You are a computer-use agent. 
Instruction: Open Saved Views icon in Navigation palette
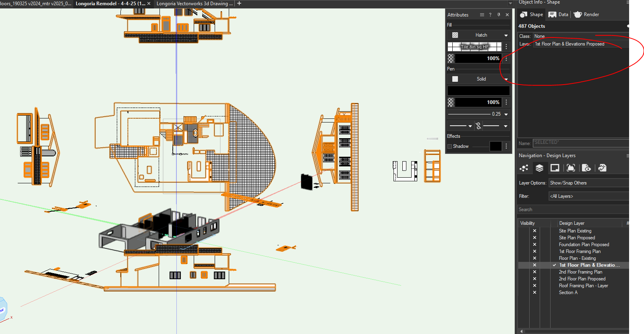click(586, 168)
